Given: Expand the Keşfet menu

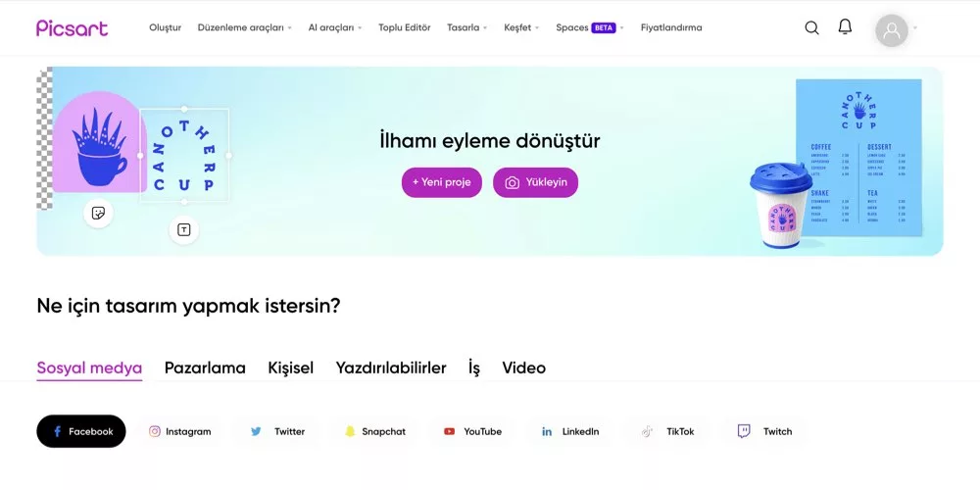Looking at the screenshot, I should [521, 27].
